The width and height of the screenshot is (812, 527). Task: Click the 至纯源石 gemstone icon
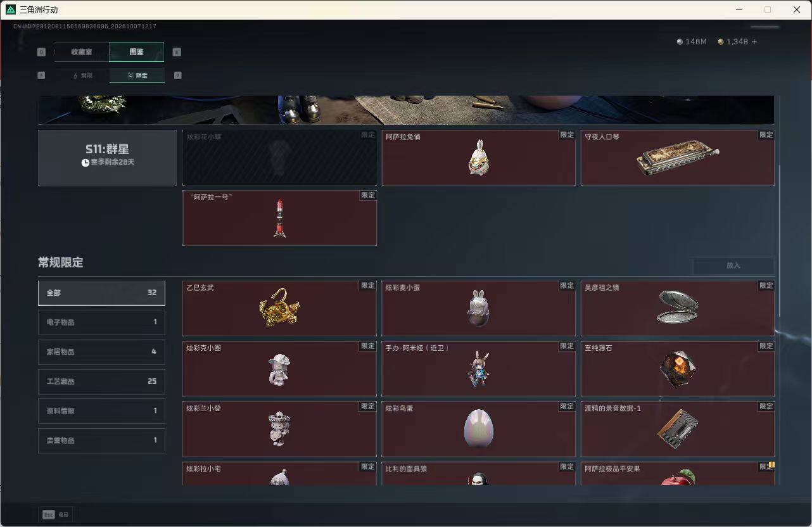(x=677, y=369)
